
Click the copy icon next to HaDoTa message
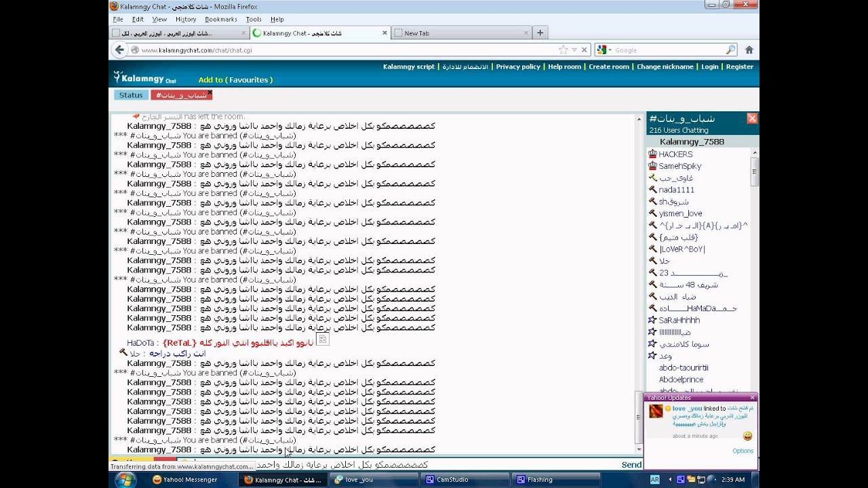323,339
